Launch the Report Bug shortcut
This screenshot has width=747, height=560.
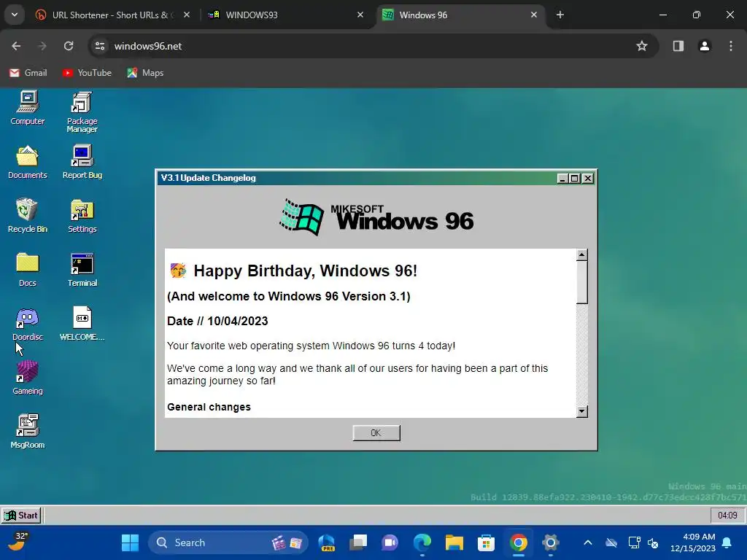(82, 162)
